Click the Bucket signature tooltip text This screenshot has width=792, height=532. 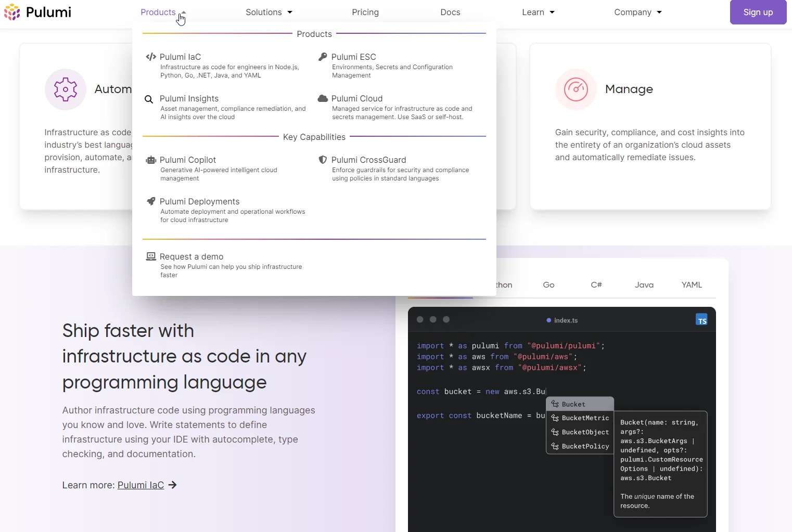tap(661, 450)
